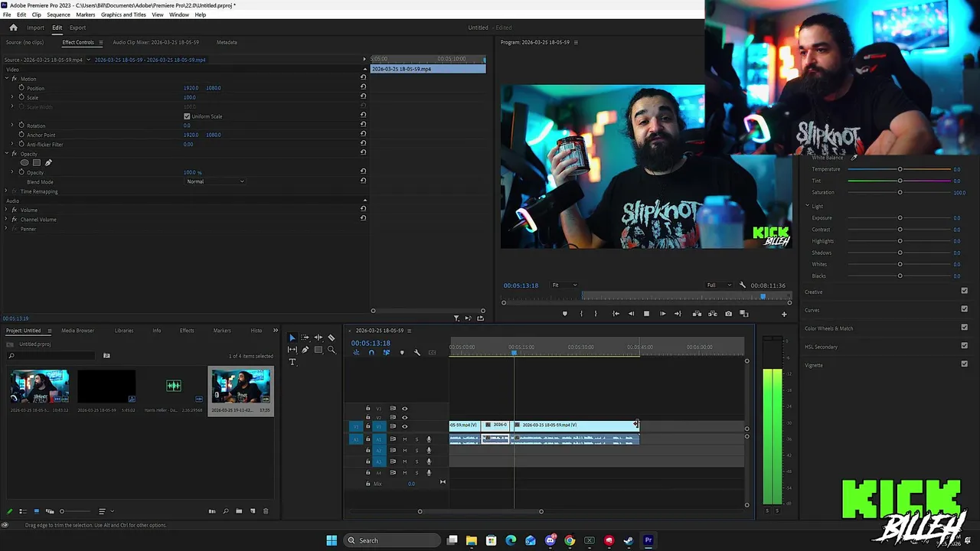The image size is (980, 551).
Task: Create new bin folder icon
Action: tap(239, 511)
